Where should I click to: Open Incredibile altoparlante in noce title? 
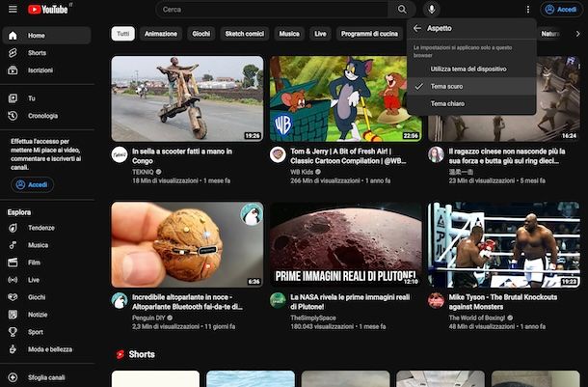(x=187, y=302)
